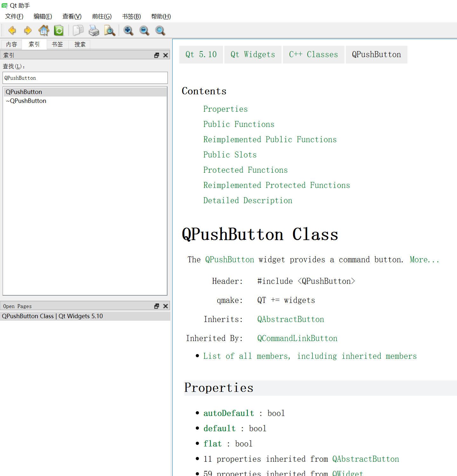
Task: Open the flat property link
Action: click(x=213, y=444)
